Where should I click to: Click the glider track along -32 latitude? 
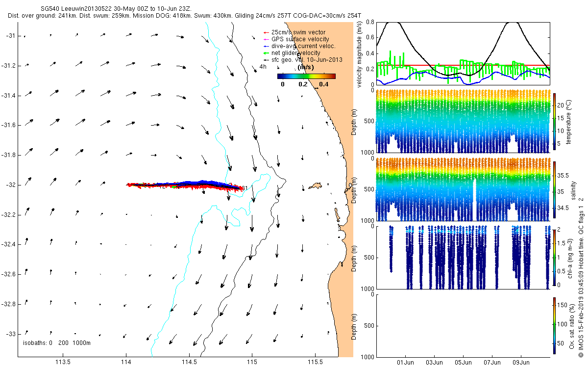185,184
